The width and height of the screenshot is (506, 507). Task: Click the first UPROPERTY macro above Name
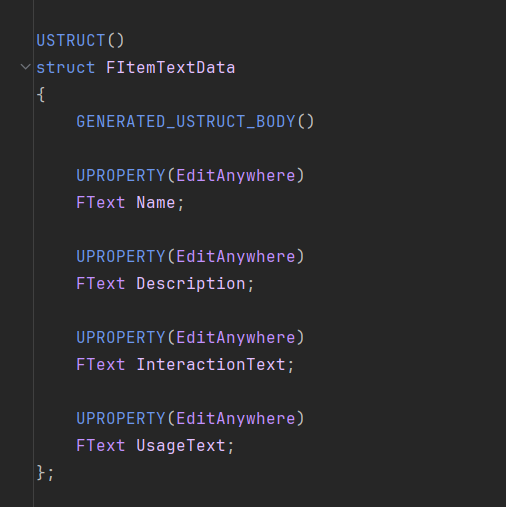tap(121, 175)
